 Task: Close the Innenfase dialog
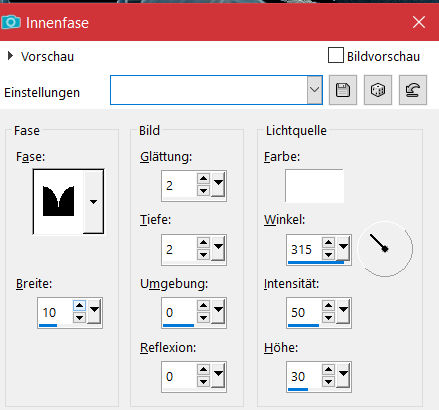(x=419, y=23)
